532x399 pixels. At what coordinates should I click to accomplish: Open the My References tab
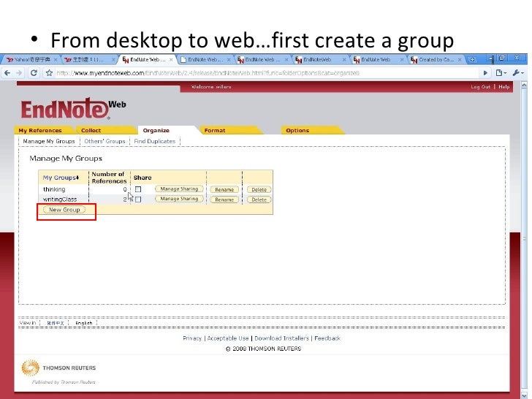click(x=40, y=130)
